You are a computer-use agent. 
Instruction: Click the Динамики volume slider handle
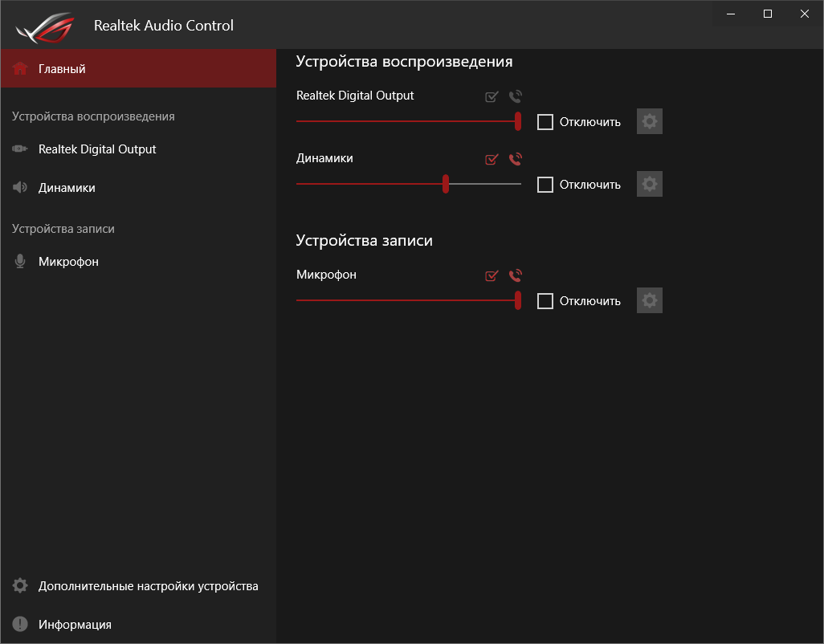(x=446, y=184)
